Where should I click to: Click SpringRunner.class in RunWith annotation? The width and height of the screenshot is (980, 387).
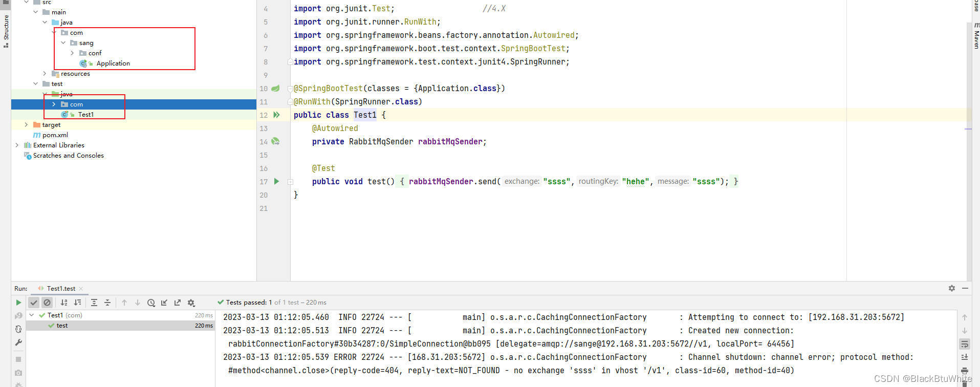point(377,101)
